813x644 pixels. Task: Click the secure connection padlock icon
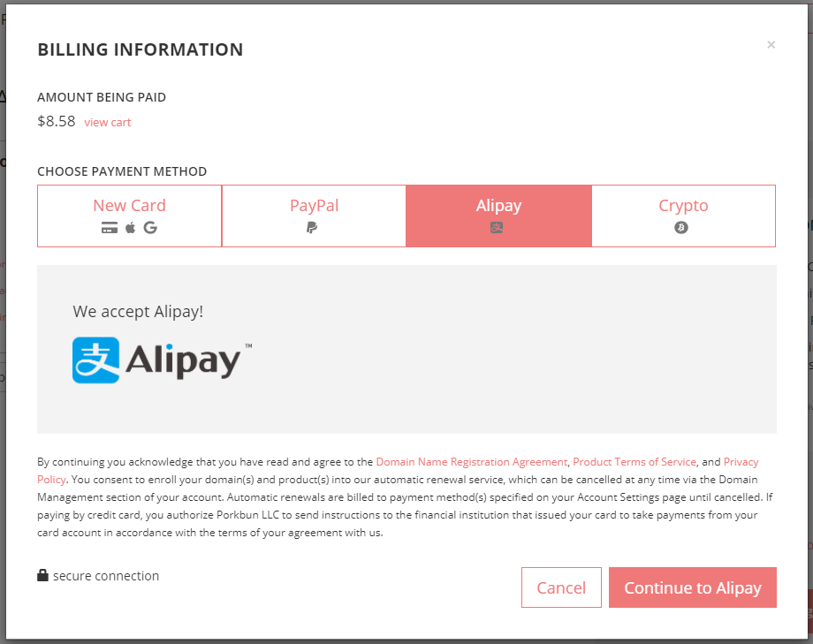(42, 575)
